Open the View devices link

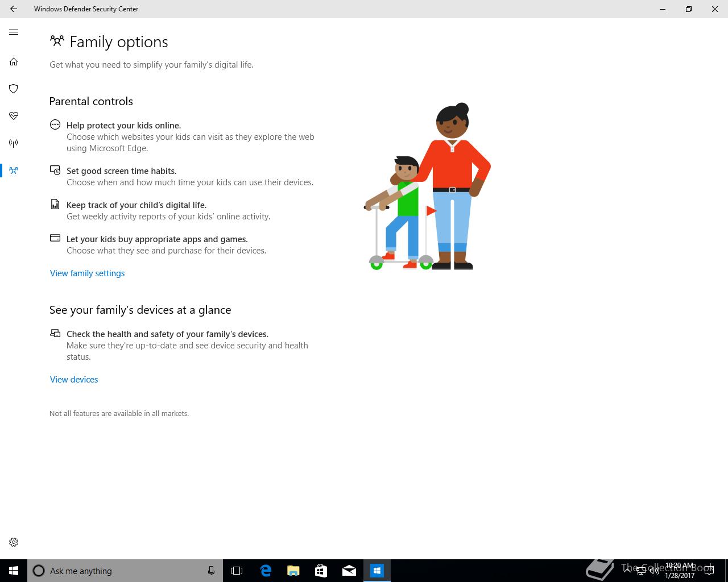(x=74, y=380)
